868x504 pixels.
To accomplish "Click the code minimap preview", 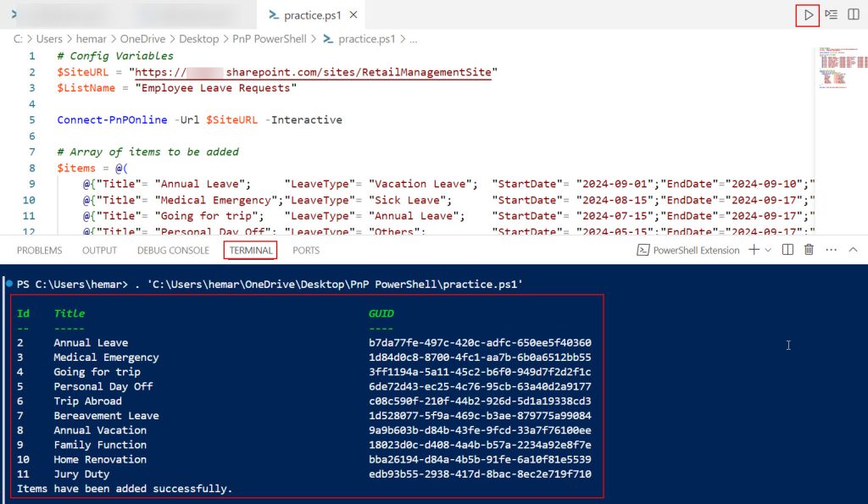I will click(x=842, y=68).
